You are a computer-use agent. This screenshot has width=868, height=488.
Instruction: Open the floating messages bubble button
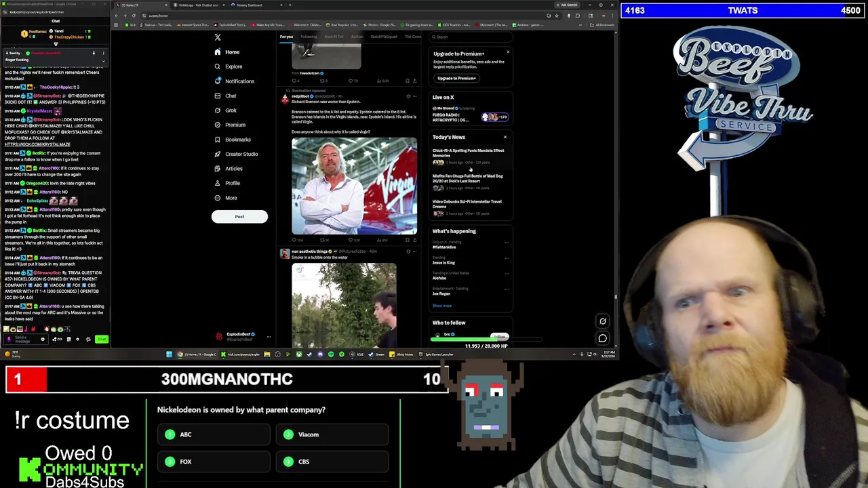click(x=602, y=338)
